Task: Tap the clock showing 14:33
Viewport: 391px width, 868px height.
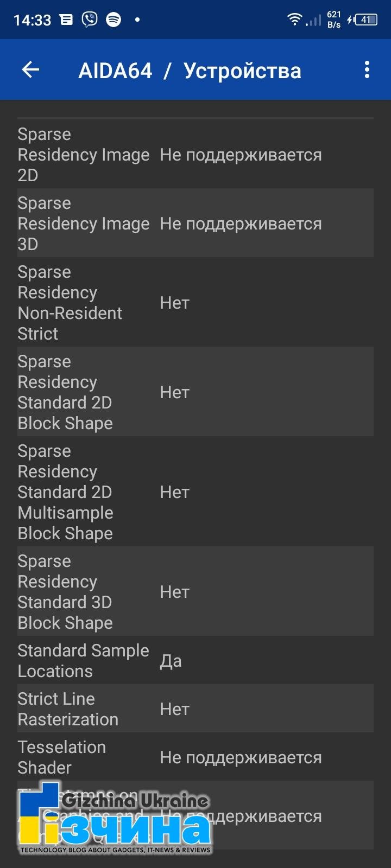Action: (x=32, y=21)
